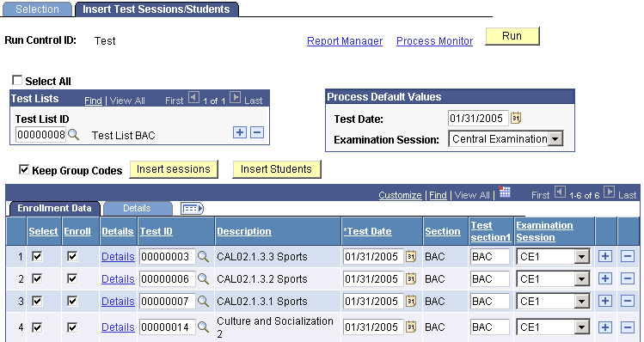
Task: Click Test ID field containing 00000007
Action: 168,301
